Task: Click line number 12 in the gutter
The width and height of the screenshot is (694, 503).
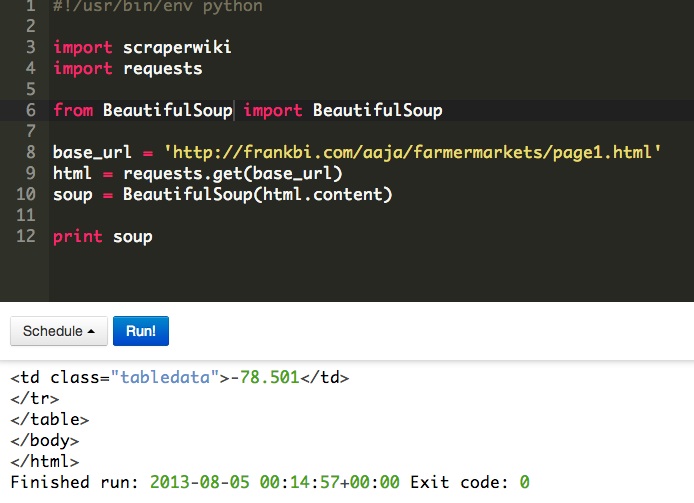Action: tap(27, 236)
